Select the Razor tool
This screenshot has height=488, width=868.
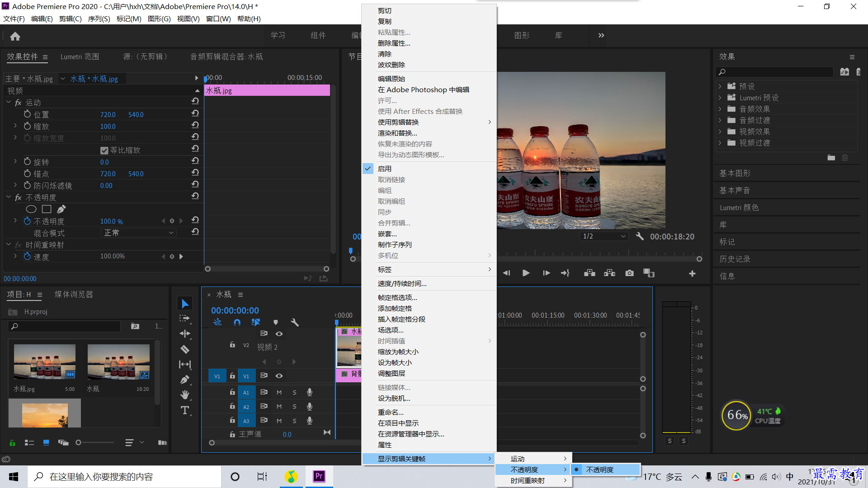pyautogui.click(x=185, y=349)
